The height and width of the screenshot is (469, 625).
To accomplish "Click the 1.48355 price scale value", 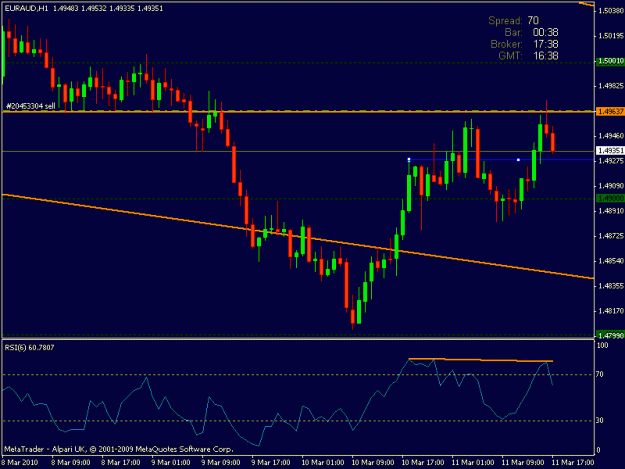I will coord(611,286).
